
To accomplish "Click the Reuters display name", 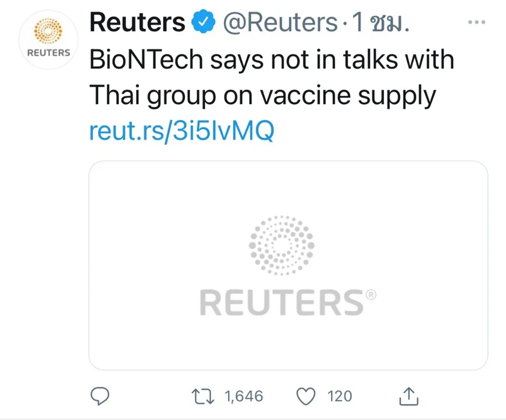I will click(x=137, y=22).
